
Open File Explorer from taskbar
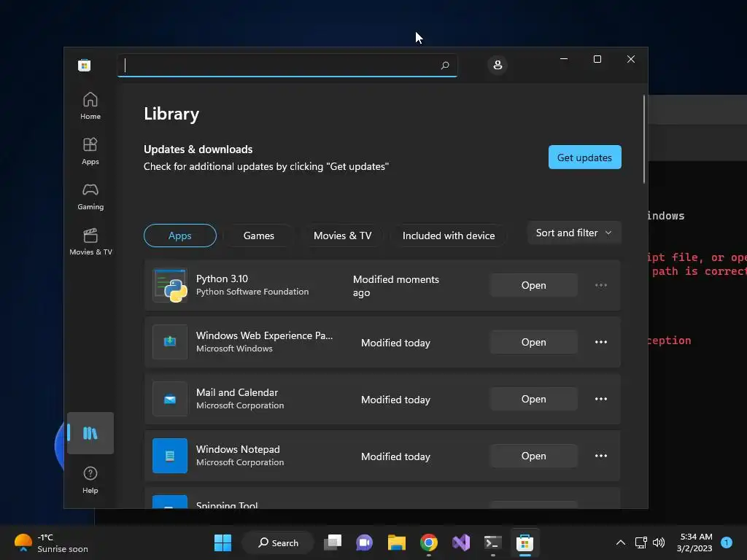(396, 542)
